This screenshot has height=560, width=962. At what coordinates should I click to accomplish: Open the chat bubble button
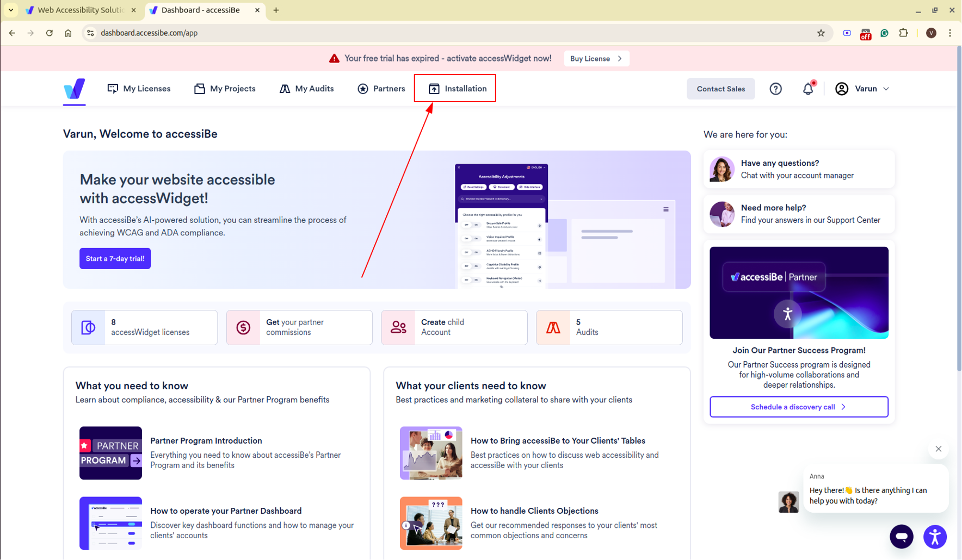[901, 537]
